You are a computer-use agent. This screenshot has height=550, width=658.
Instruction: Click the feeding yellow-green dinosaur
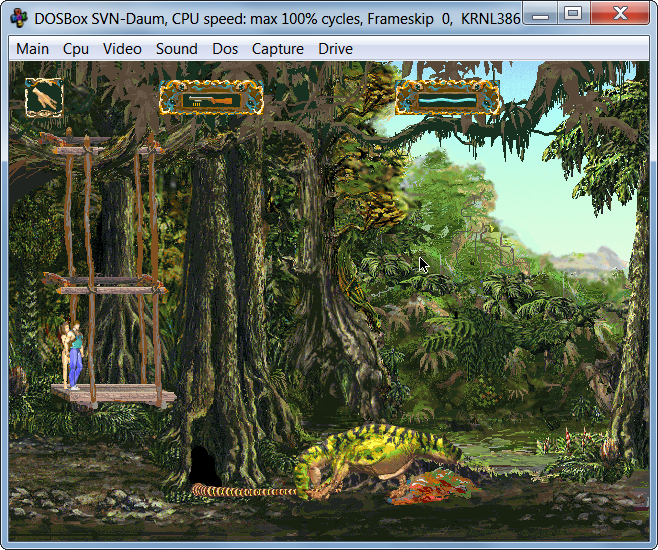click(x=375, y=460)
